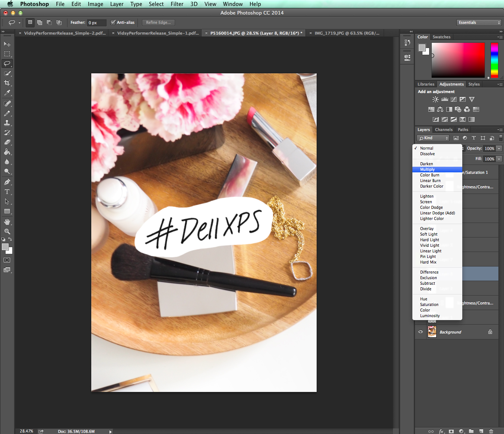The height and width of the screenshot is (434, 504).
Task: Select the Hand tool
Action: coord(7,222)
